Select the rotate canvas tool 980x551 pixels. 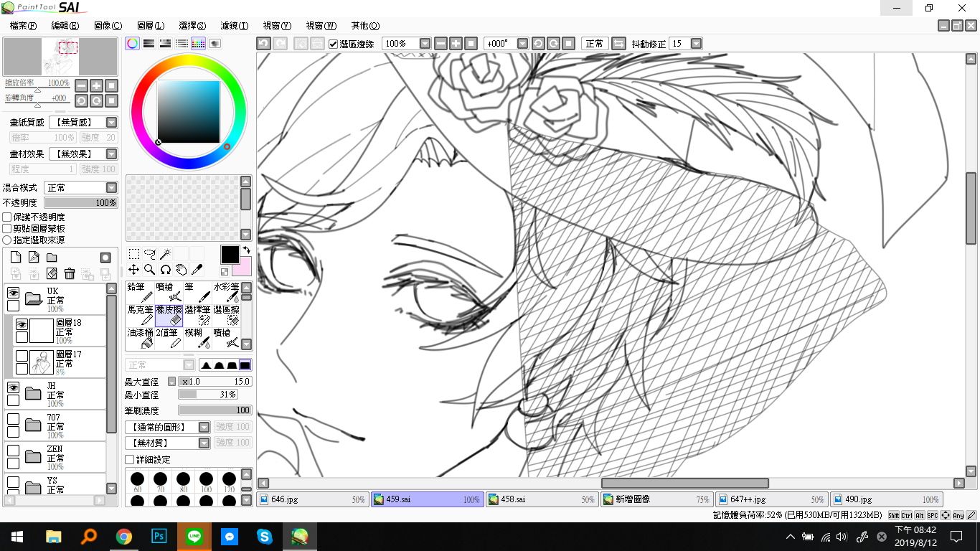[x=166, y=270]
